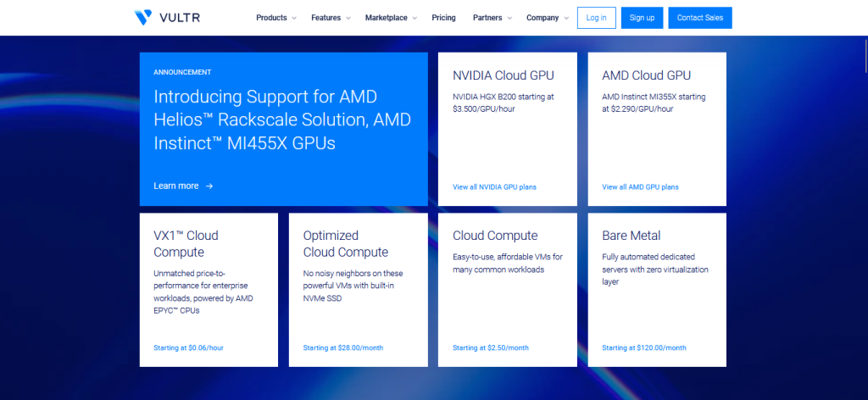This screenshot has width=868, height=400.
Task: Select the Cloud Compute card heading
Action: [x=495, y=236]
